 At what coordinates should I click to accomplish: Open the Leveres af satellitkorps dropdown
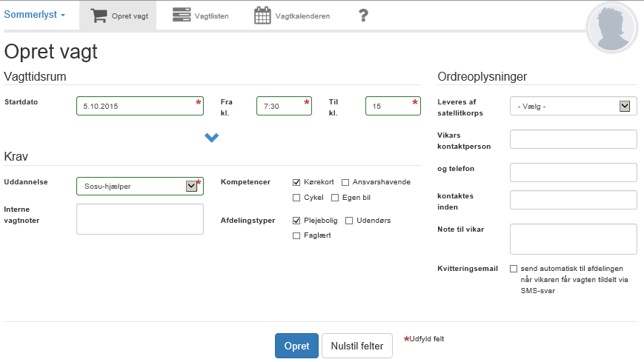(x=624, y=106)
